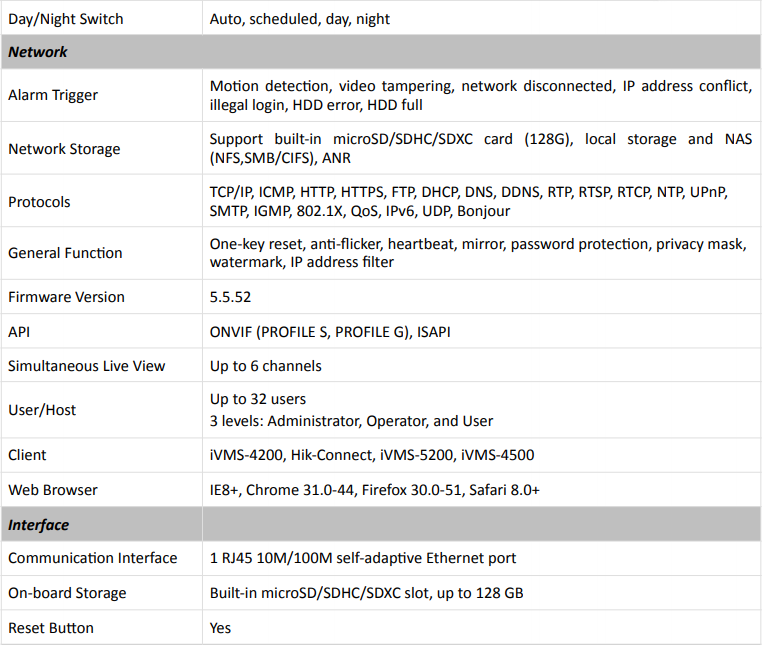Select the Protocols row label
The image size is (764, 645).
point(39,202)
